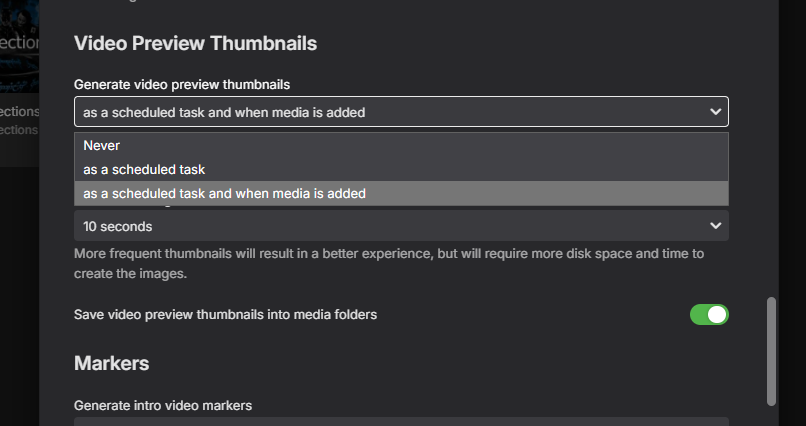Click the dimmed subtitle text below collection title
The height and width of the screenshot is (426, 806).
coord(19,129)
